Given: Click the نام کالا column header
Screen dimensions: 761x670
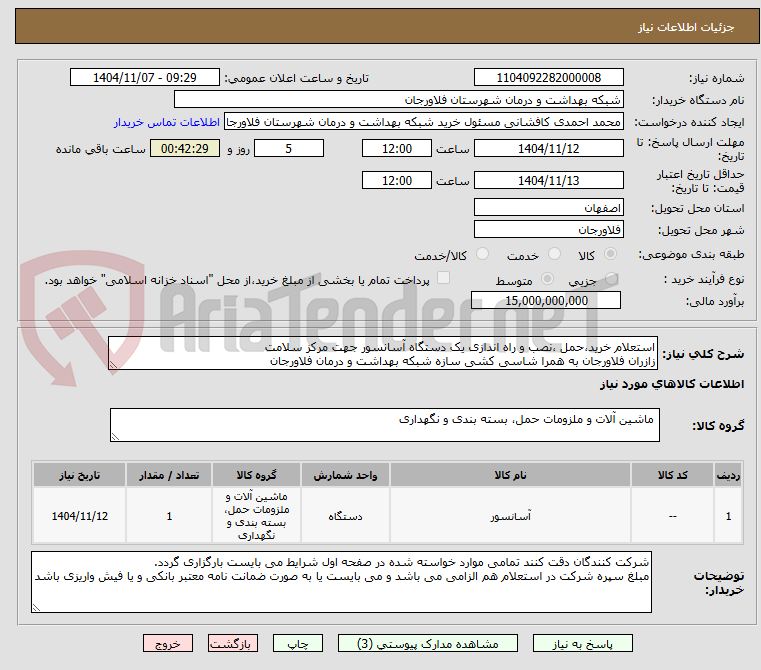Looking at the screenshot, I should pos(510,475).
